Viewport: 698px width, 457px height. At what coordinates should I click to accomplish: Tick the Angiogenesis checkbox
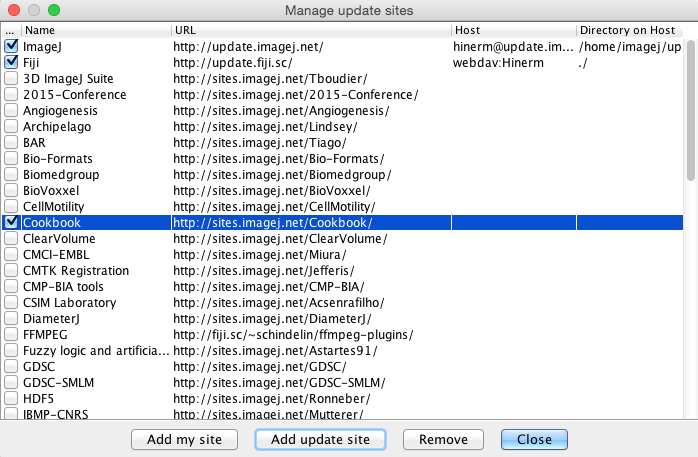[11, 110]
